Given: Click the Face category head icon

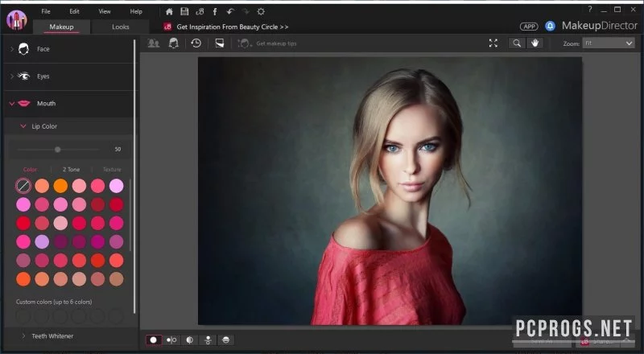Looking at the screenshot, I should pos(24,49).
